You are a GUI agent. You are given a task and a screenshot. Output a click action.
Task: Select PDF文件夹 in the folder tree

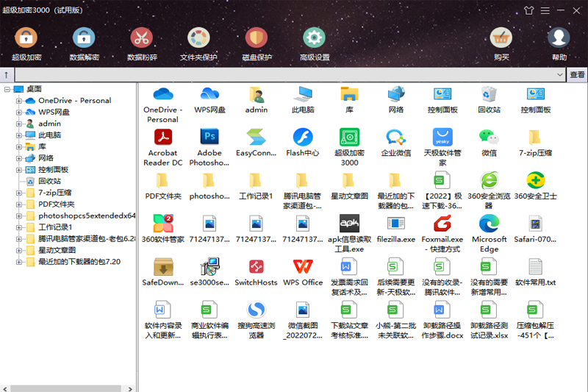coord(56,204)
